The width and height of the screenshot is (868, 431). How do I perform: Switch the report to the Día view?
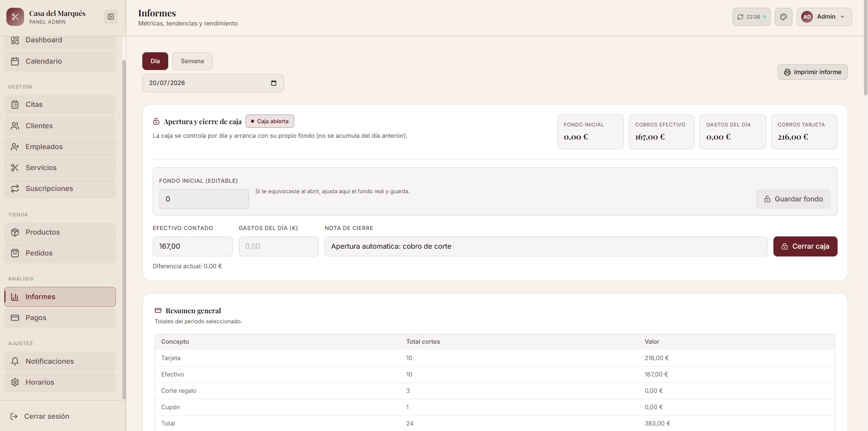click(155, 61)
